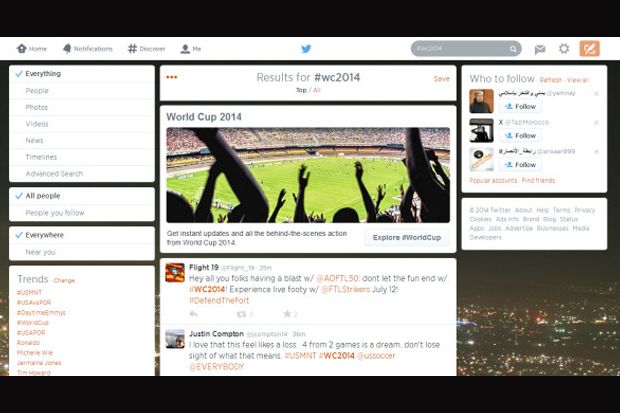The height and width of the screenshot is (413, 620).
Task: Open Flight 19 profile avatar
Action: coord(175,273)
